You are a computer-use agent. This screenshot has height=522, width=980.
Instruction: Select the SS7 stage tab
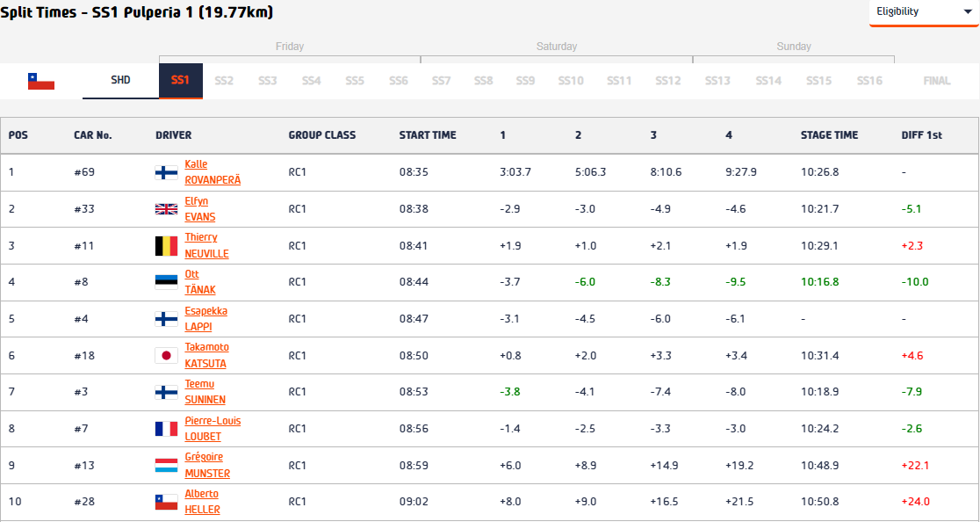point(441,81)
